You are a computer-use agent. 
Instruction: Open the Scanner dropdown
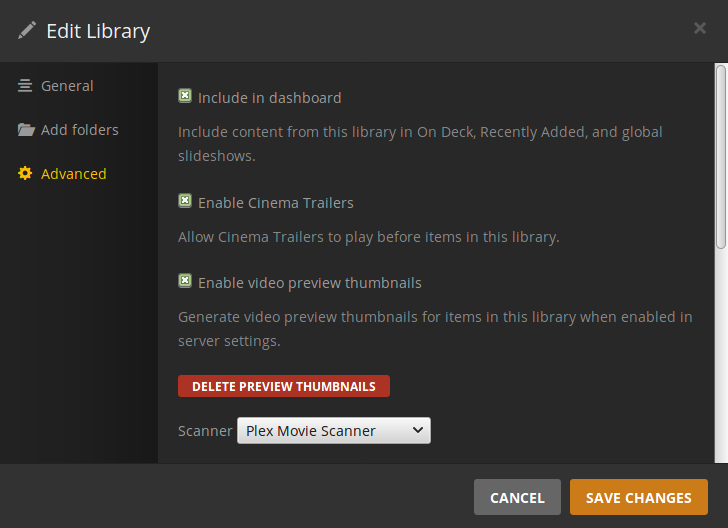pos(333,431)
